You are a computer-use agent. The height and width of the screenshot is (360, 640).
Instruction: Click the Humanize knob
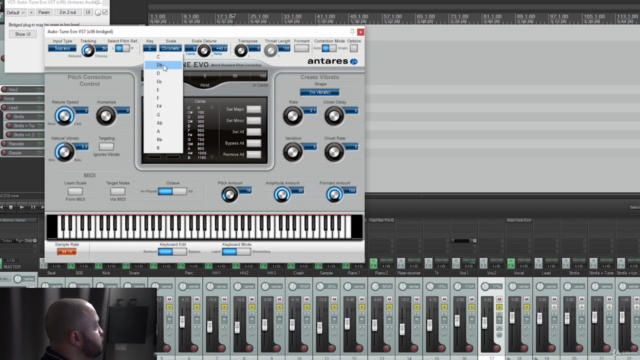(106, 116)
